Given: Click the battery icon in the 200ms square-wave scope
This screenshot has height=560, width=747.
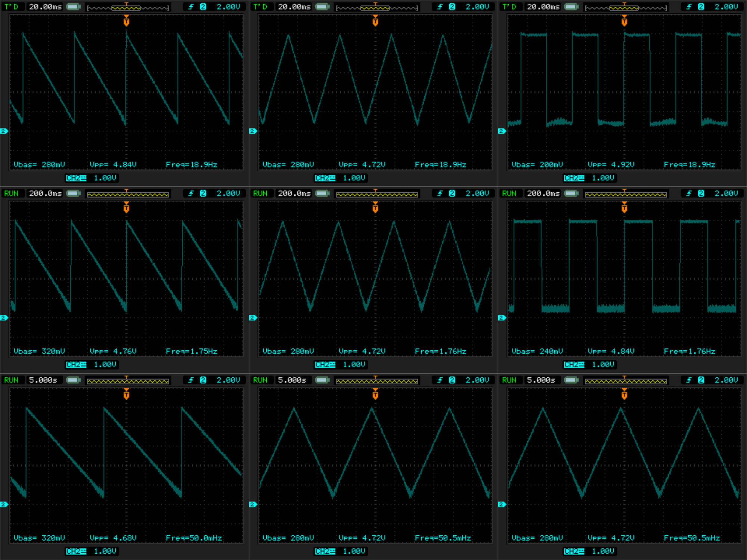Looking at the screenshot, I should pos(571,193).
